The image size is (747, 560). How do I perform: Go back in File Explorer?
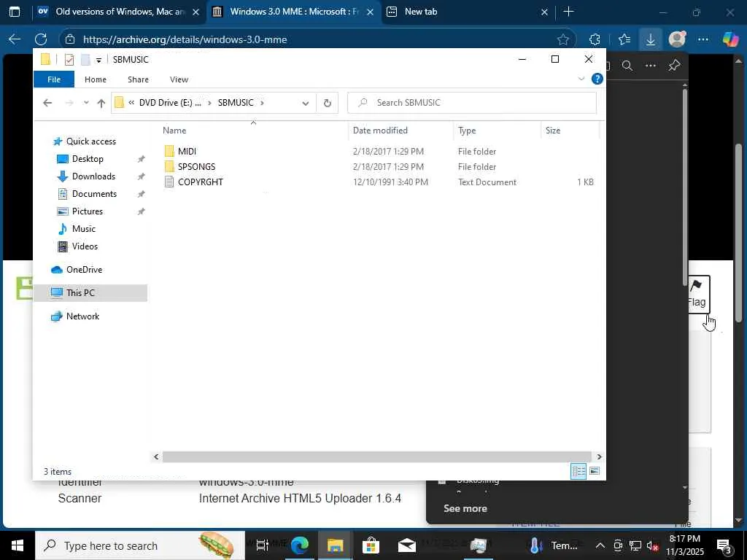(47, 103)
